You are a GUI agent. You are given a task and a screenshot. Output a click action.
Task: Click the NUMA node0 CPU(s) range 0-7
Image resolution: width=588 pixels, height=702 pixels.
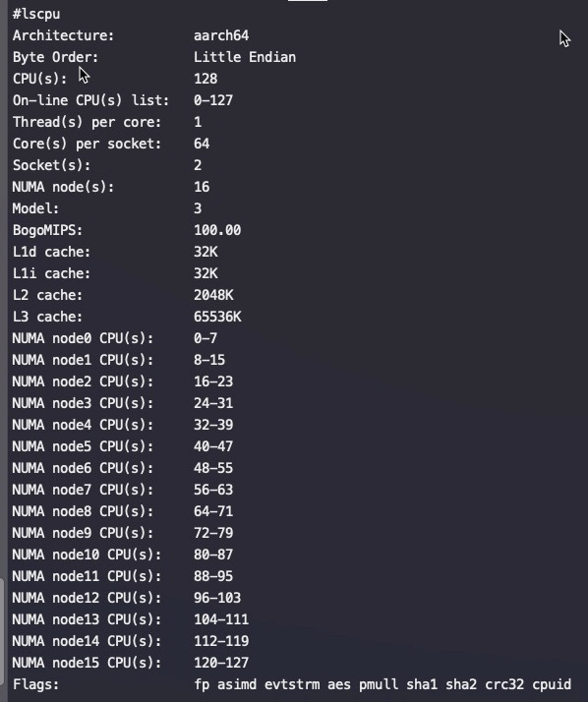point(206,338)
